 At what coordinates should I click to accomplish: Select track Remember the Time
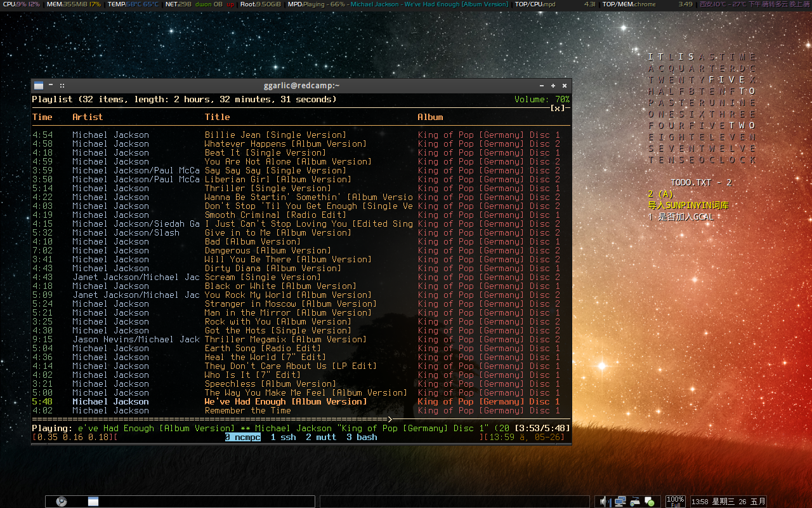point(247,410)
